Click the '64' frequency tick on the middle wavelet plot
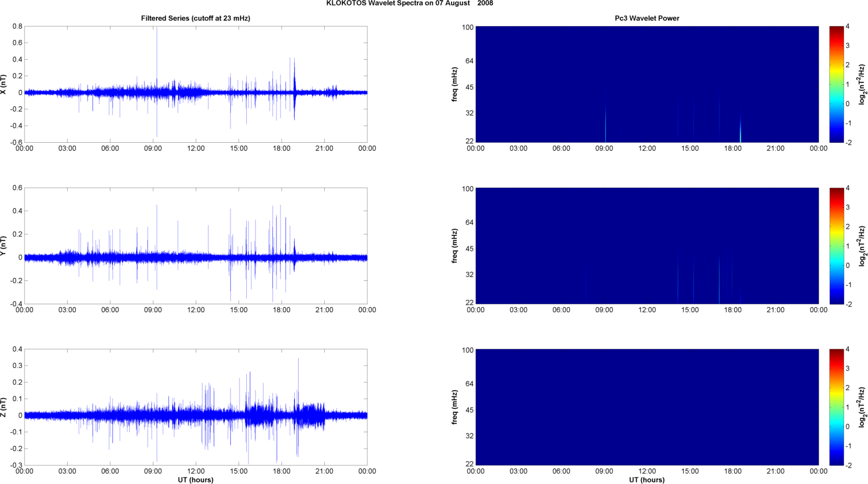The width and height of the screenshot is (868, 484). click(469, 222)
